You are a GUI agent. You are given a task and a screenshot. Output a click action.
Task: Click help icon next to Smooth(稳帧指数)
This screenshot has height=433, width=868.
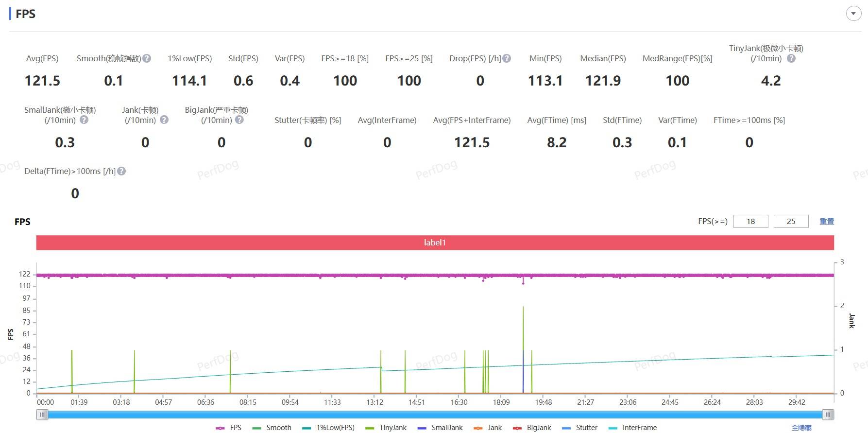point(147,58)
